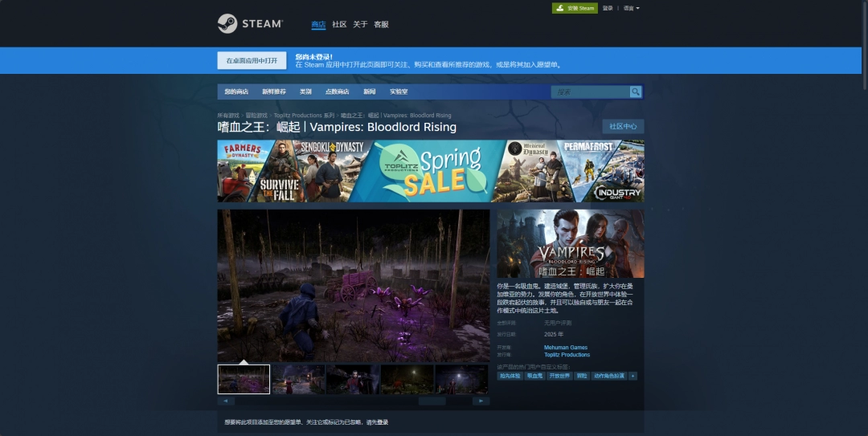The width and height of the screenshot is (868, 436).
Task: Click the 搜索 search input field
Action: coord(589,92)
